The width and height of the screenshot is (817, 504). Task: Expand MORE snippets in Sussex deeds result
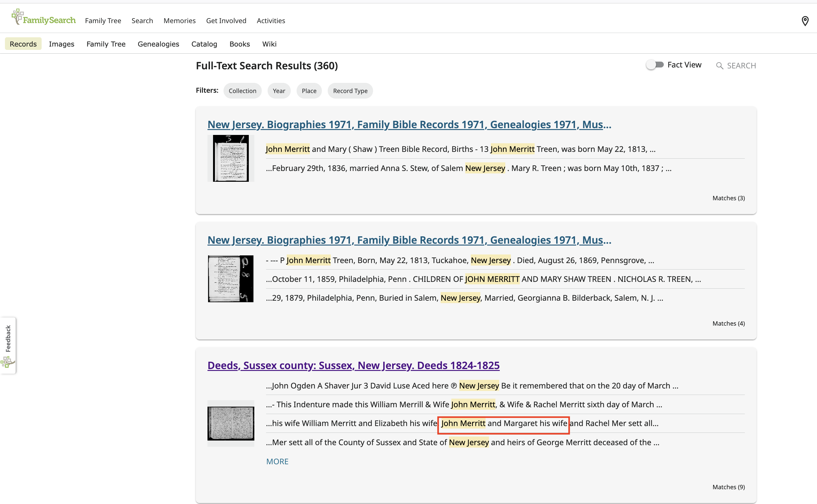point(277,461)
